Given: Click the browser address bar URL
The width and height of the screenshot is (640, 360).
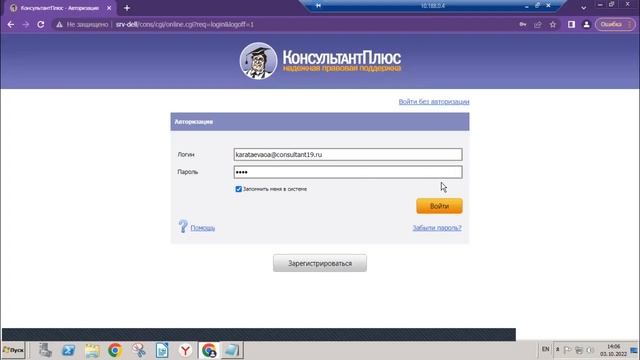Looking at the screenshot, I should coord(184,24).
